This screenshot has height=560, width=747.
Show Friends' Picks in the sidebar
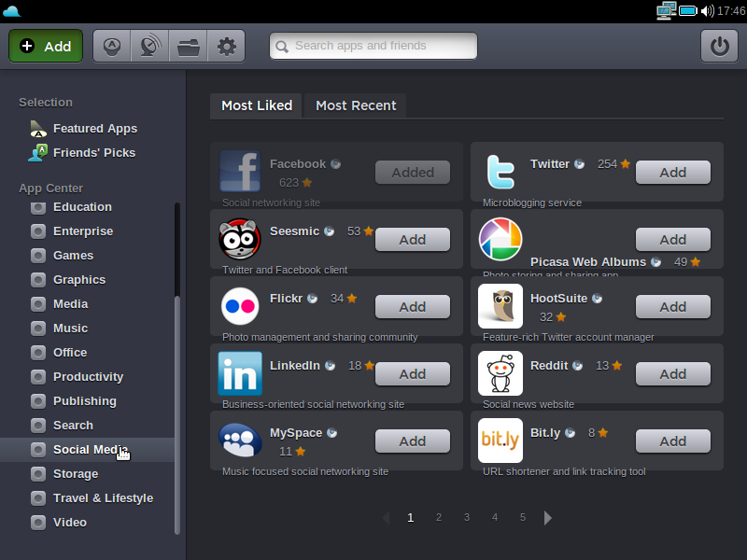pos(93,152)
